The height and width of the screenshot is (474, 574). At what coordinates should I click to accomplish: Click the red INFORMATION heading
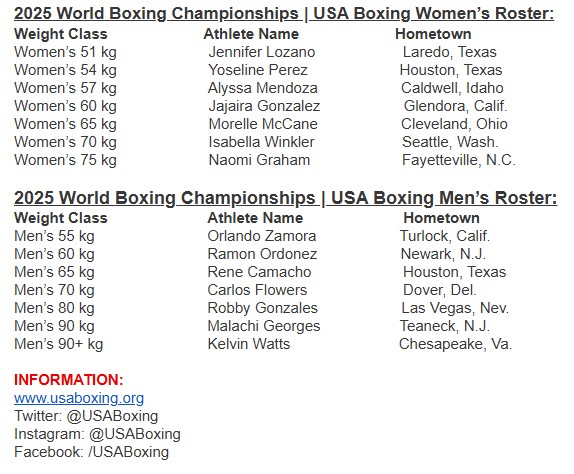tap(69, 380)
